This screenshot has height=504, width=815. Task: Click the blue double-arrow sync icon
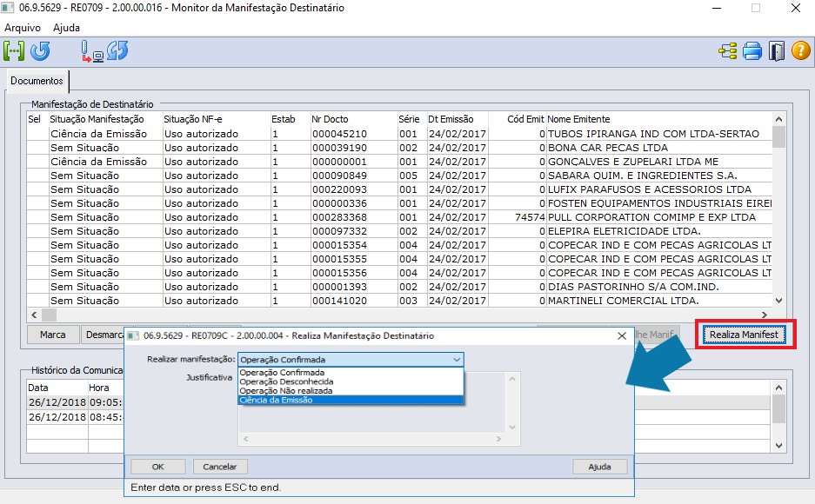coord(118,51)
